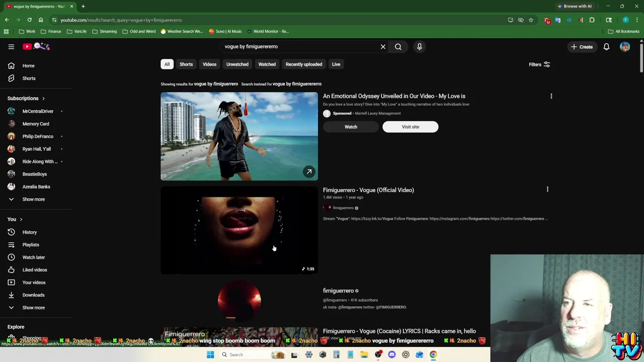The width and height of the screenshot is (644, 362).
Task: Run search with the magnifier button
Action: [x=398, y=47]
